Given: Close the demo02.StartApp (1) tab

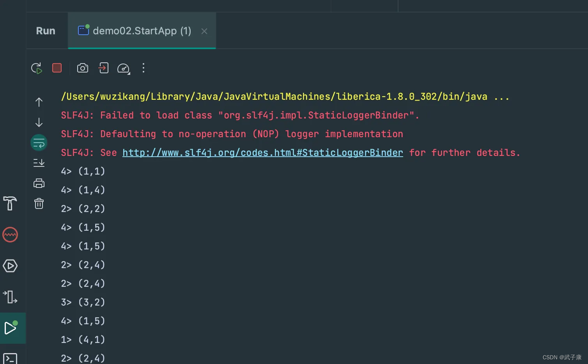Looking at the screenshot, I should point(204,31).
